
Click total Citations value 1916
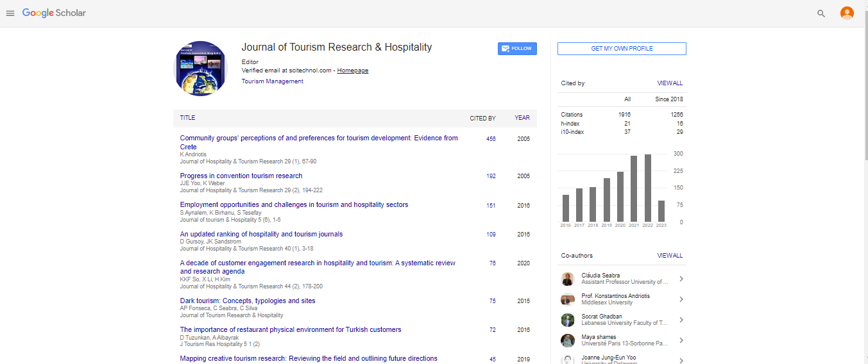point(625,115)
